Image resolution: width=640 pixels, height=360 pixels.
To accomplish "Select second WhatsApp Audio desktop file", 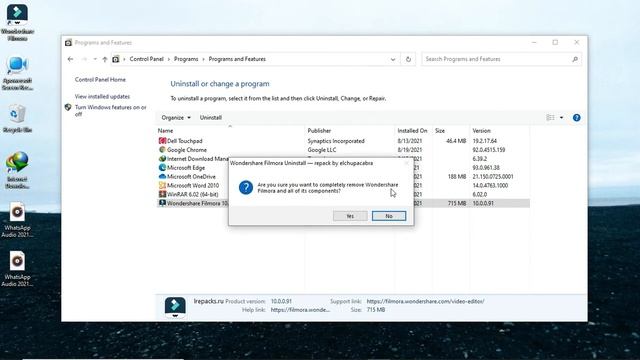I will coord(17,269).
